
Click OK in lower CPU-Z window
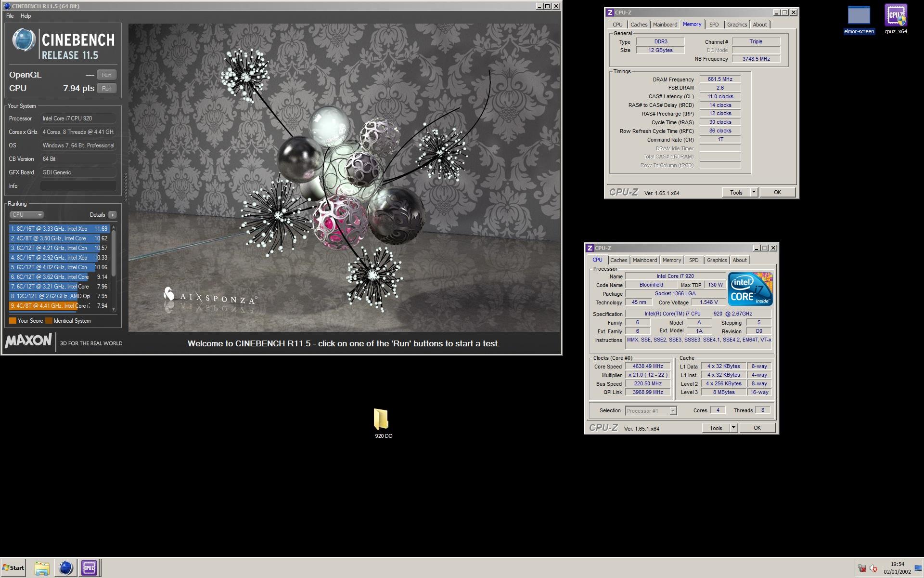[757, 428]
